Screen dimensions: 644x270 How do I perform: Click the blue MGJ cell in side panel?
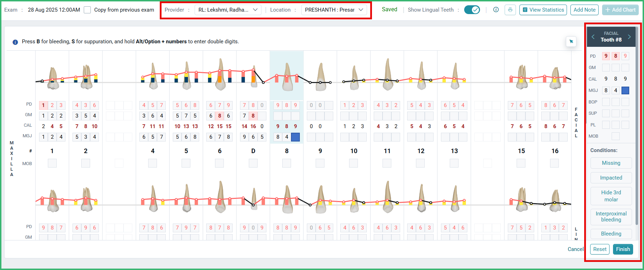point(625,90)
